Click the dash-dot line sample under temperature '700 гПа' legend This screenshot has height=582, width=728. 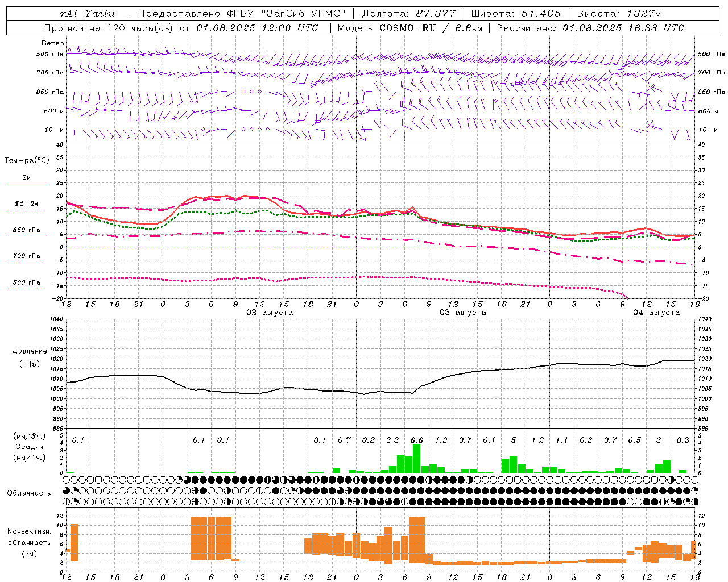coord(25,263)
